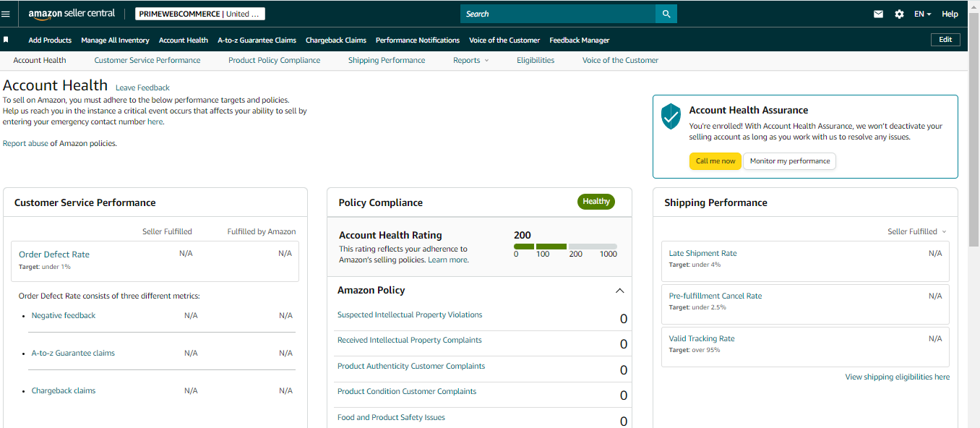Open the Late Shipment Rate link
980x428 pixels.
coord(702,253)
